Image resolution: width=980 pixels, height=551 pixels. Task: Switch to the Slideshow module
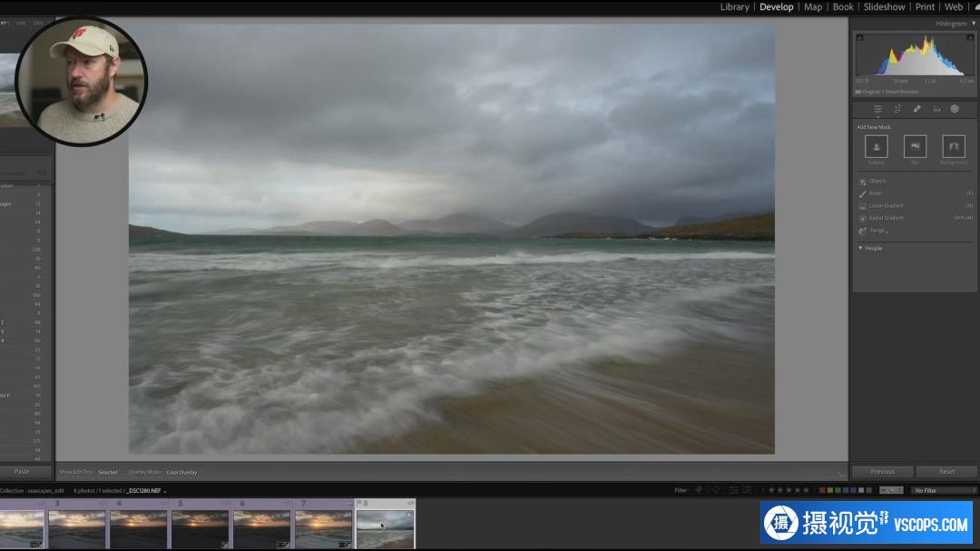(885, 7)
